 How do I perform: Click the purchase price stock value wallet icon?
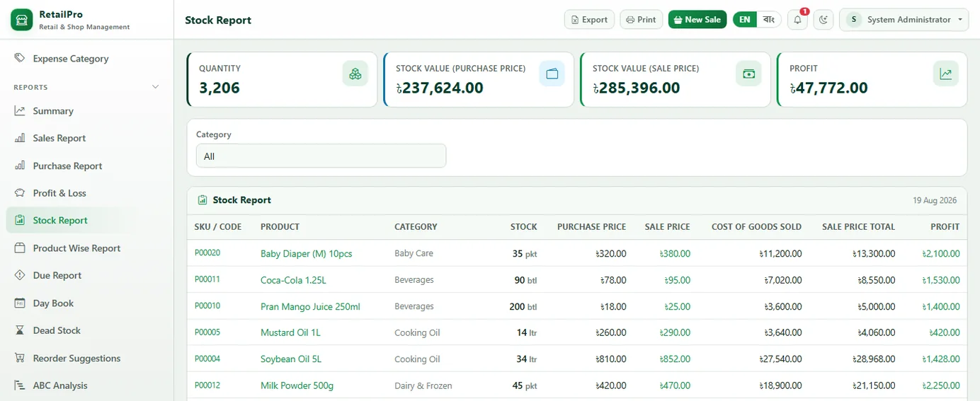click(552, 74)
